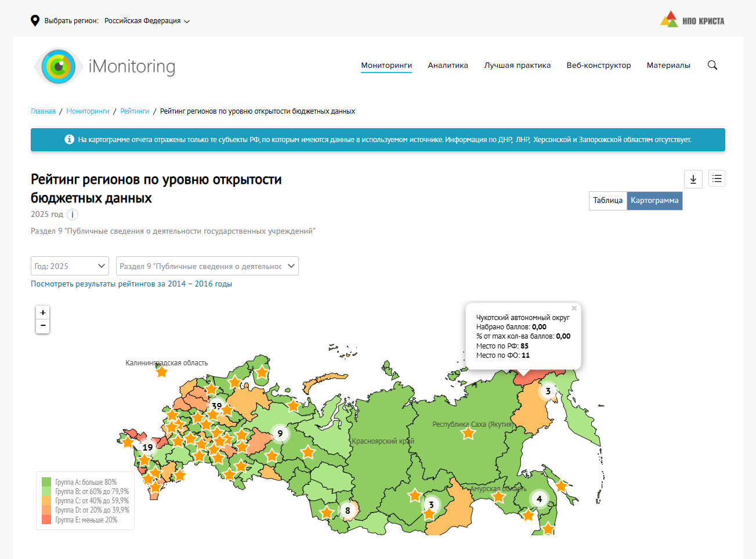Image resolution: width=756 pixels, height=559 pixels.
Task: Expand the Раздел 9 section dropdown
Action: coord(207,266)
